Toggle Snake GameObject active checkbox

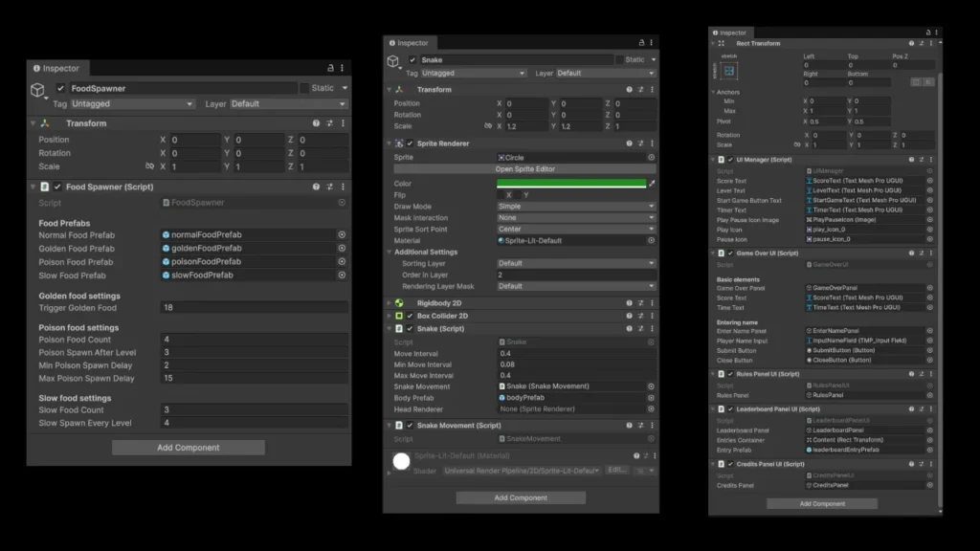coord(412,60)
